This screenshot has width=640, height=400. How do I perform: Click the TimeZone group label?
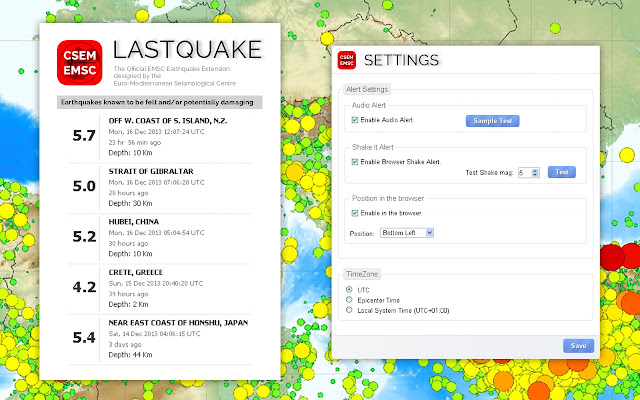coord(362,274)
